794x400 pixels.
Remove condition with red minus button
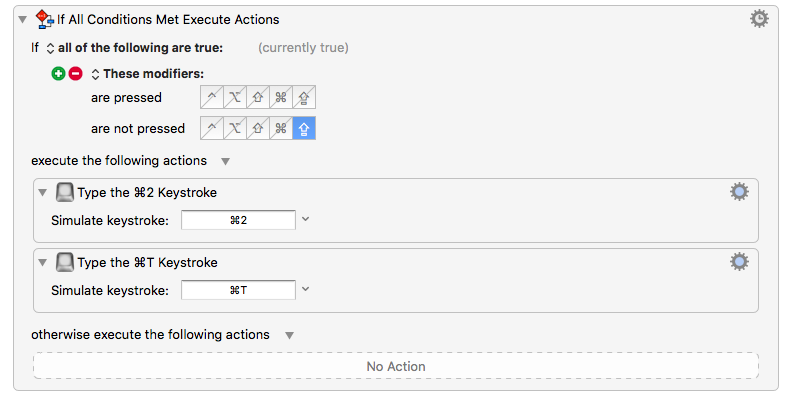click(x=75, y=73)
